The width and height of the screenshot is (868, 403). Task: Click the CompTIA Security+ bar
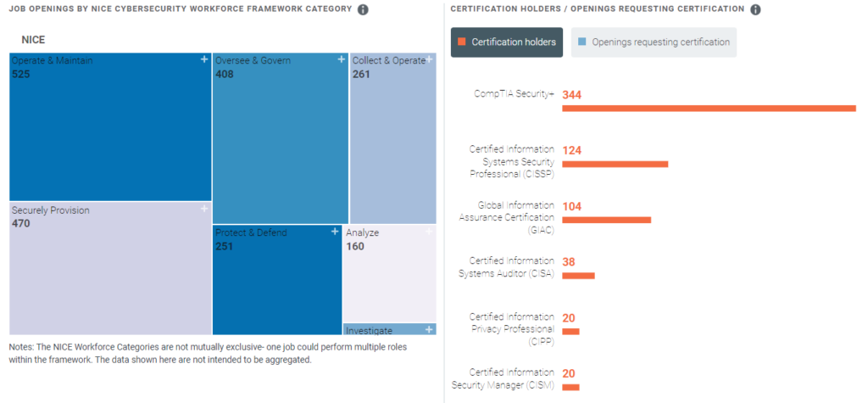709,109
